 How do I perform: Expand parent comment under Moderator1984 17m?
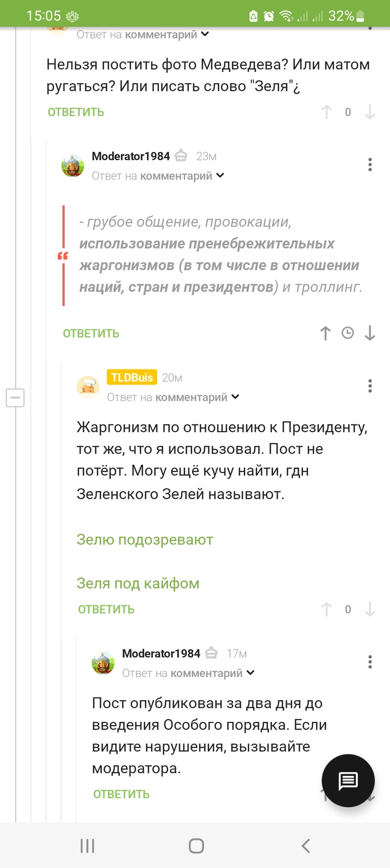(250, 673)
